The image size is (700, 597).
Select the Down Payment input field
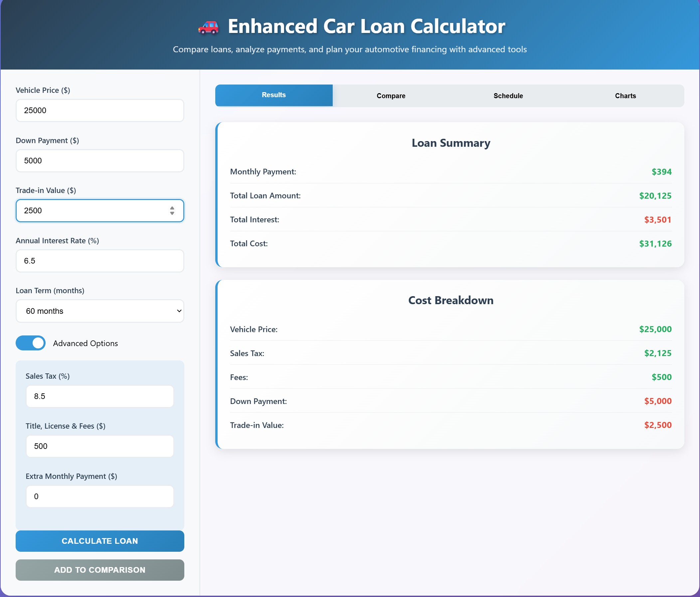pyautogui.click(x=100, y=160)
